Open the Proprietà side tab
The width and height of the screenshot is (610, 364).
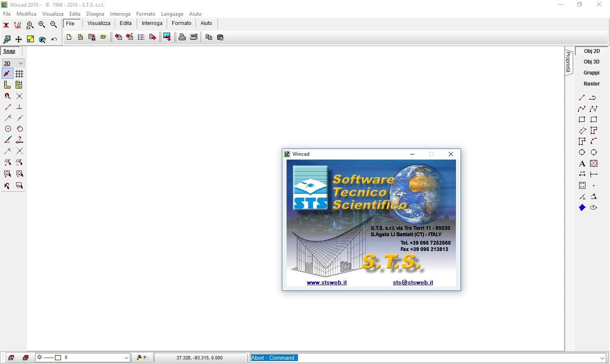click(569, 62)
